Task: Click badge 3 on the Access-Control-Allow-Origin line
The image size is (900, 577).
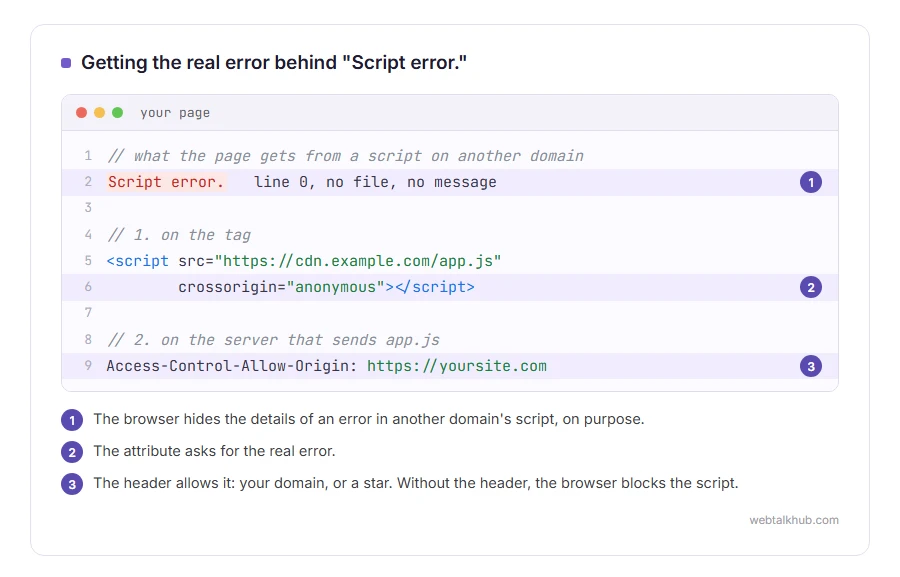Action: (810, 366)
